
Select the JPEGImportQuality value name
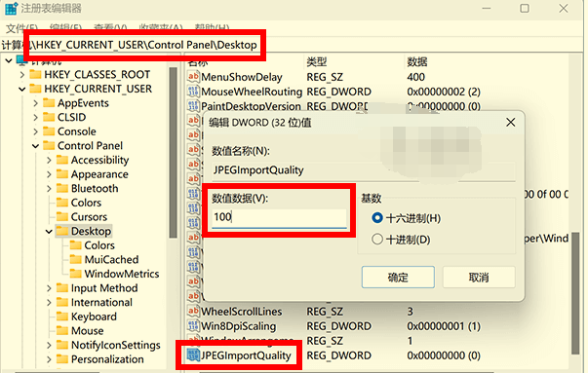pos(246,355)
